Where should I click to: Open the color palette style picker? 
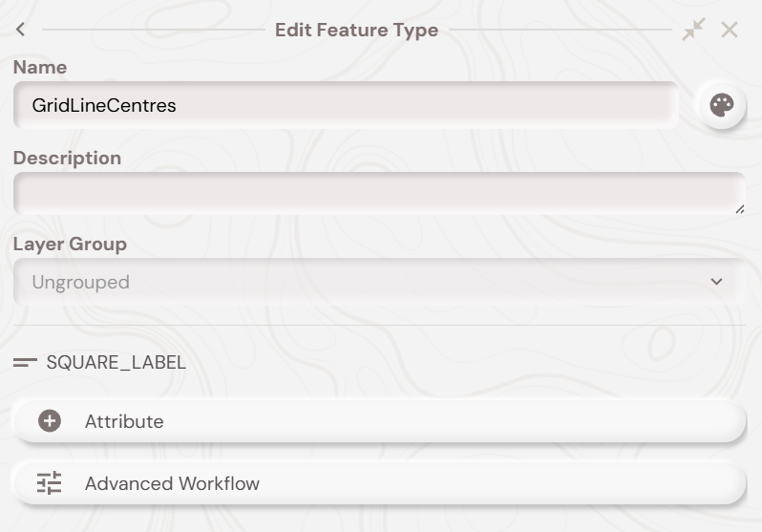(722, 105)
